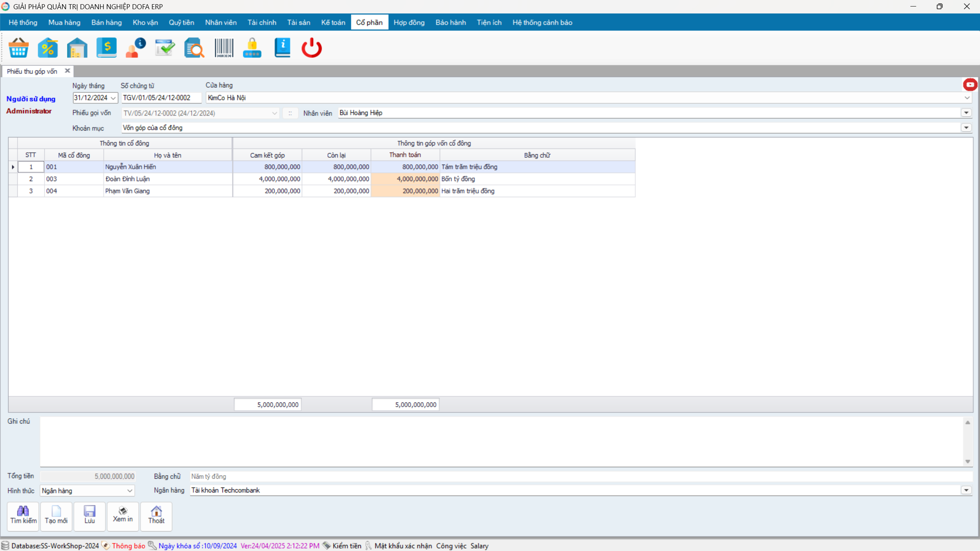
Task: Click Thanh toán cell for Đoàn Đình Luận
Action: 405,179
